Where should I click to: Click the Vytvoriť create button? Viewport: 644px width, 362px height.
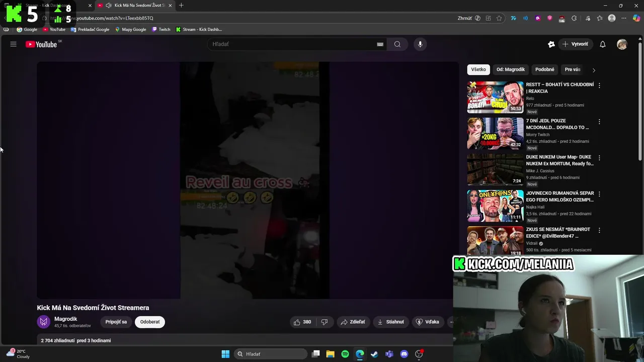[x=575, y=44]
